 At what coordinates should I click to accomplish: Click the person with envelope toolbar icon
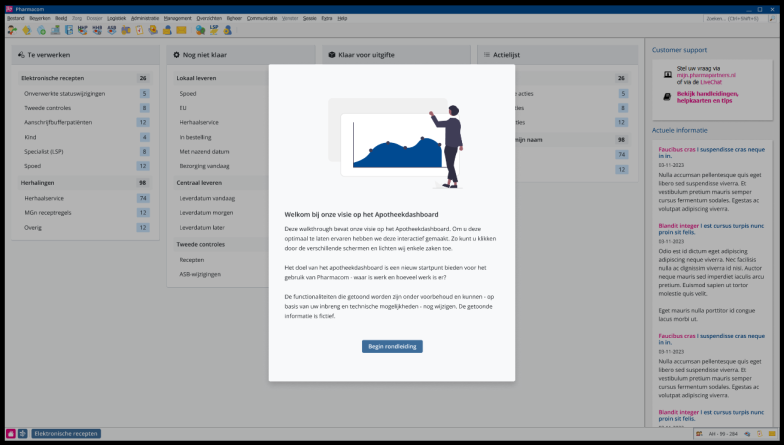coord(167,30)
